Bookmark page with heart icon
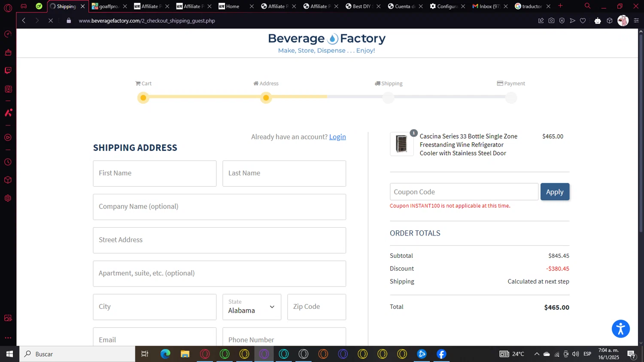644x362 pixels. tap(583, 21)
